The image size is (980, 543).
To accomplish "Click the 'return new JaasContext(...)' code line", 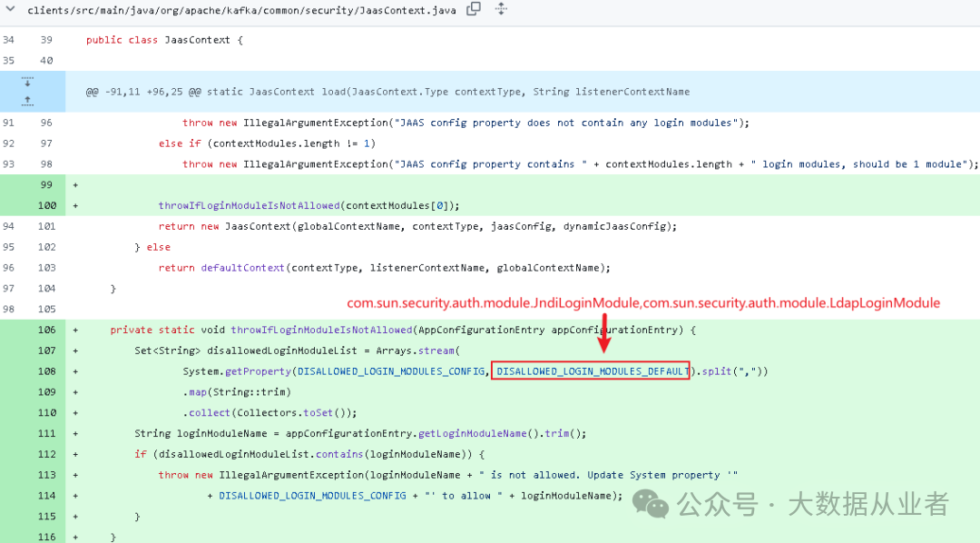I will click(417, 226).
